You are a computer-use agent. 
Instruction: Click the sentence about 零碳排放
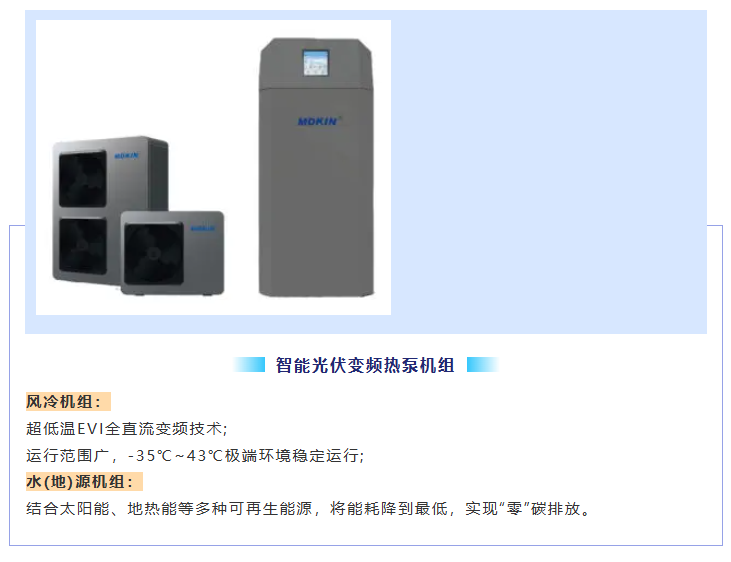coord(309,508)
